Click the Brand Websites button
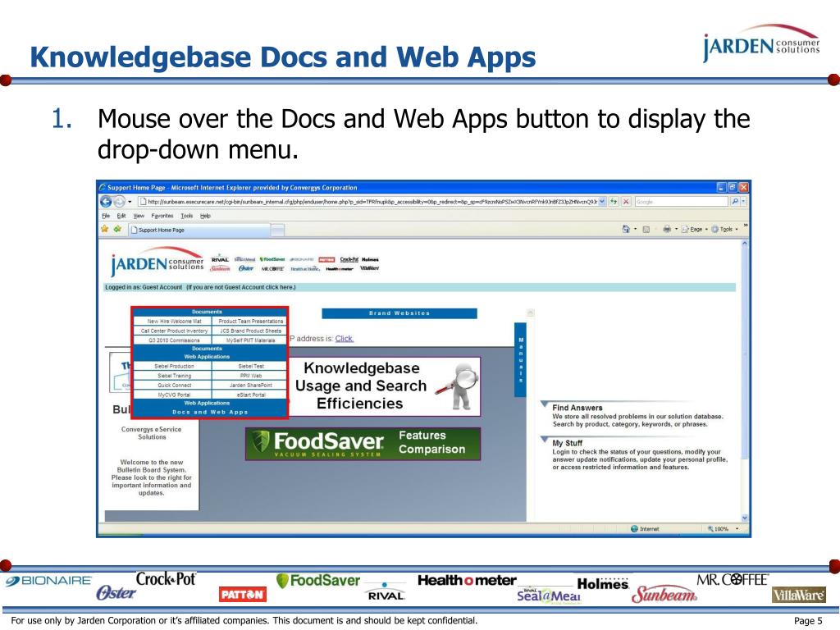The width and height of the screenshot is (840, 630). click(399, 313)
